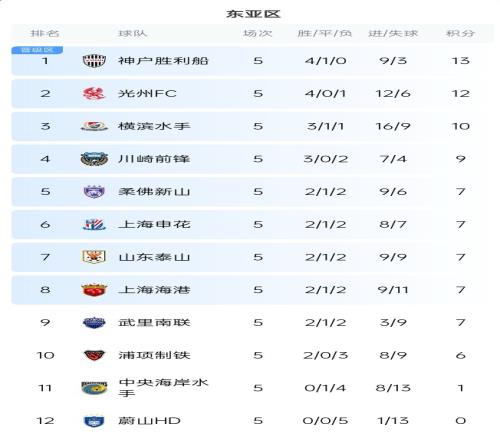The width and height of the screenshot is (500, 440).
Task: Select the 进/失球 column header
Action: coord(393,33)
